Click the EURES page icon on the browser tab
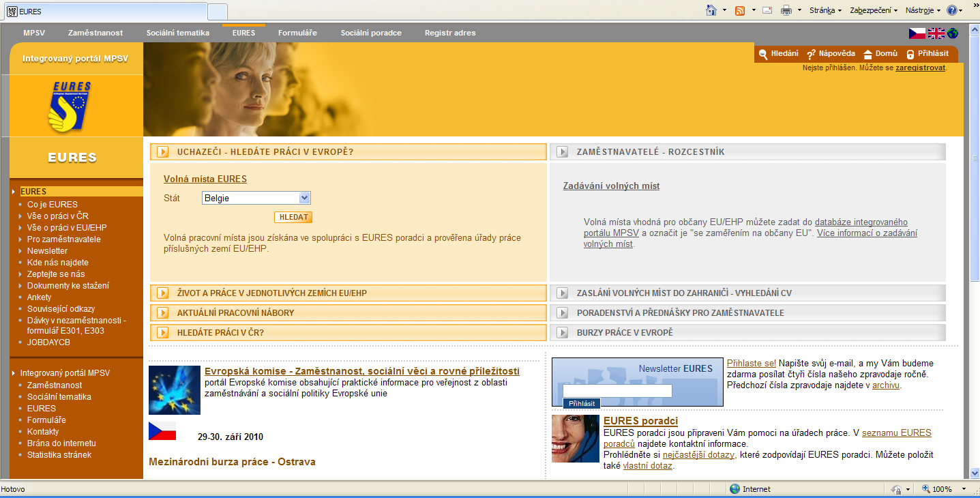 [x=12, y=12]
